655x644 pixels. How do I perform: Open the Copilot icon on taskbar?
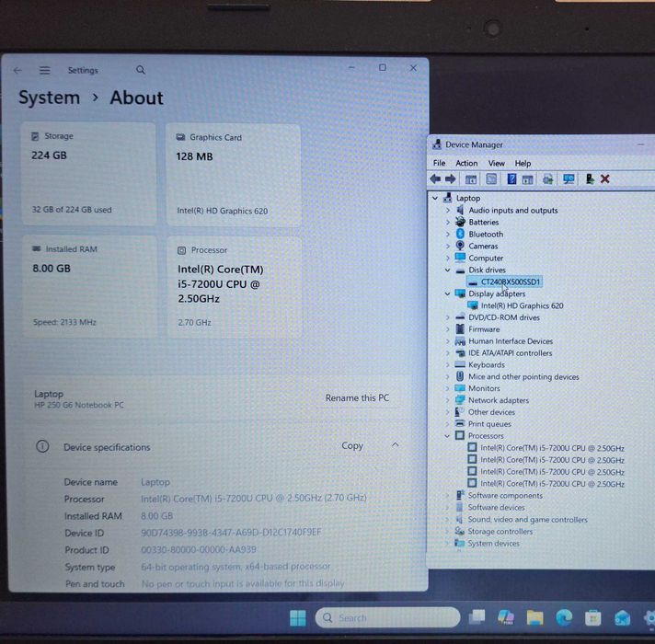tap(506, 617)
